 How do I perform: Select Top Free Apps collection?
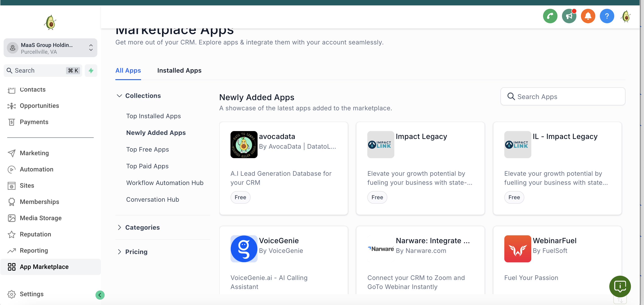tap(148, 149)
